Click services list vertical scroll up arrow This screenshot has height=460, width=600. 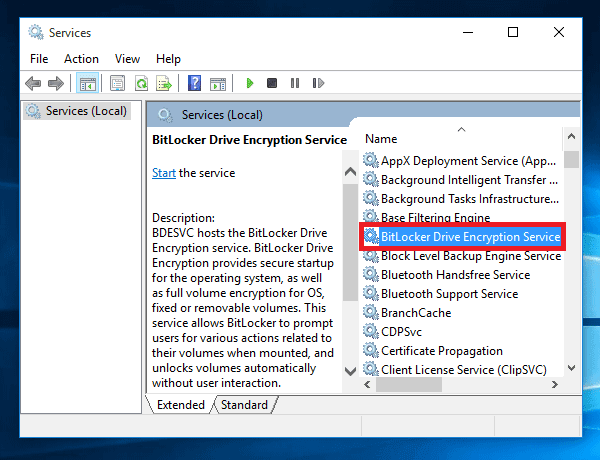click(571, 136)
